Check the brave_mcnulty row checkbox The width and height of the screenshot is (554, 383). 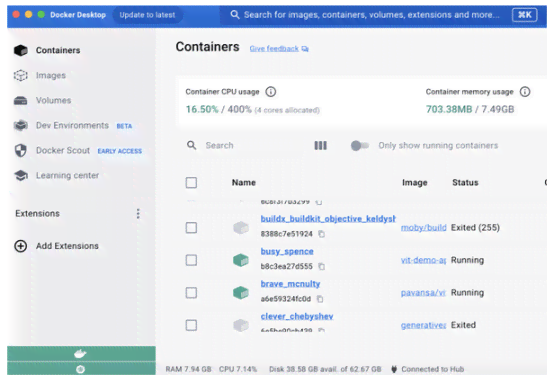pyautogui.click(x=191, y=293)
